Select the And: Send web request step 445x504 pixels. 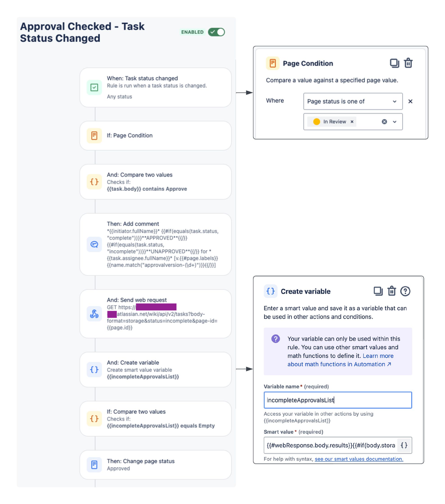pyautogui.click(x=156, y=314)
